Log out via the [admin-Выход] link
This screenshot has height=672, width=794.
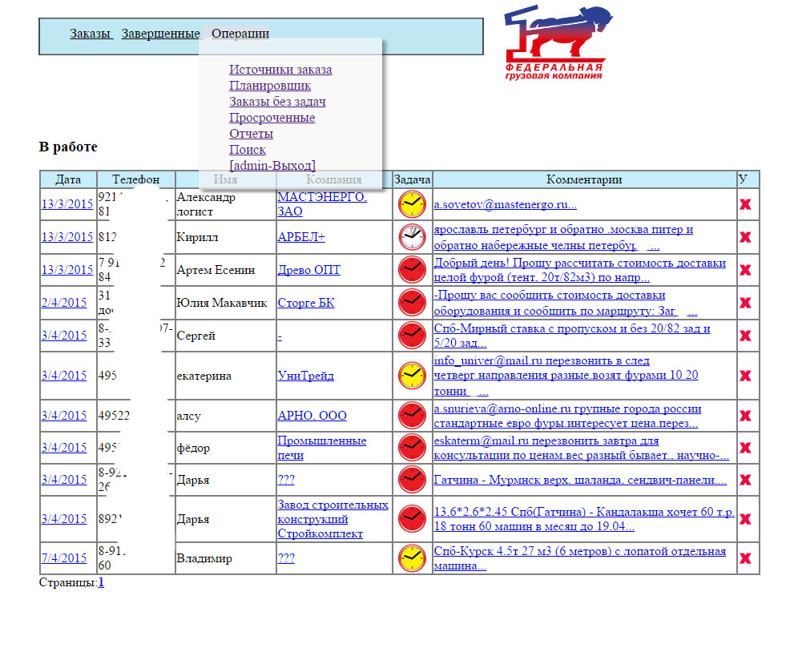[272, 166]
